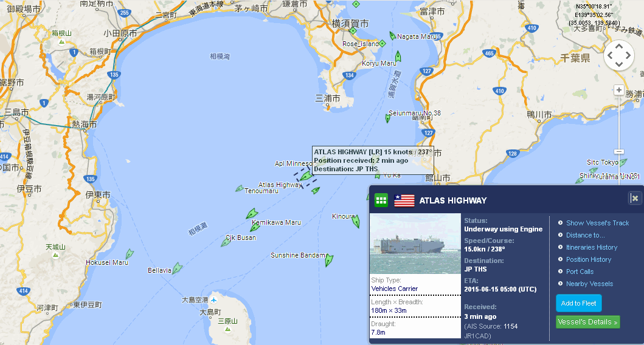
Task: Click the Atlas Highway ship photo
Action: [x=415, y=244]
